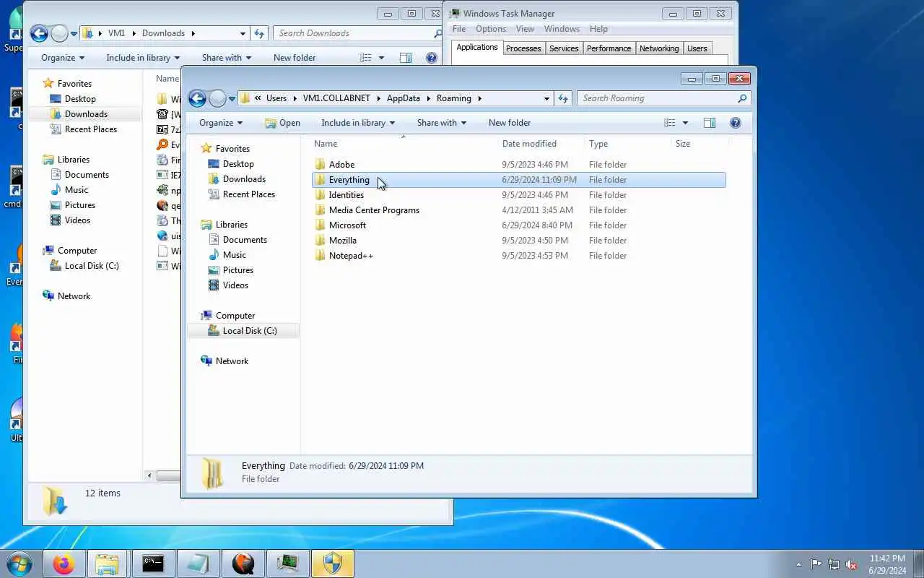Click Help icon in Roaming window
Screen dimensions: 924x578
click(736, 123)
